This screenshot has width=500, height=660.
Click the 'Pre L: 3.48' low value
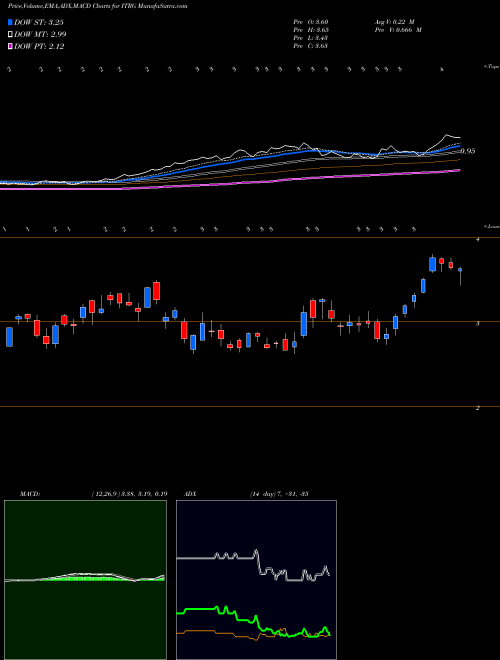click(311, 38)
